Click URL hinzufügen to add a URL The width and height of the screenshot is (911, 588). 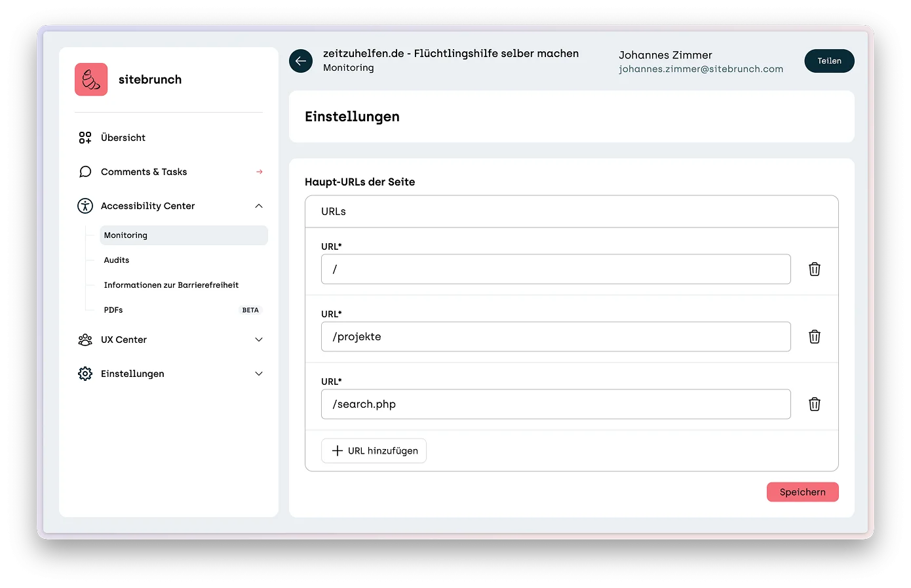click(x=374, y=450)
